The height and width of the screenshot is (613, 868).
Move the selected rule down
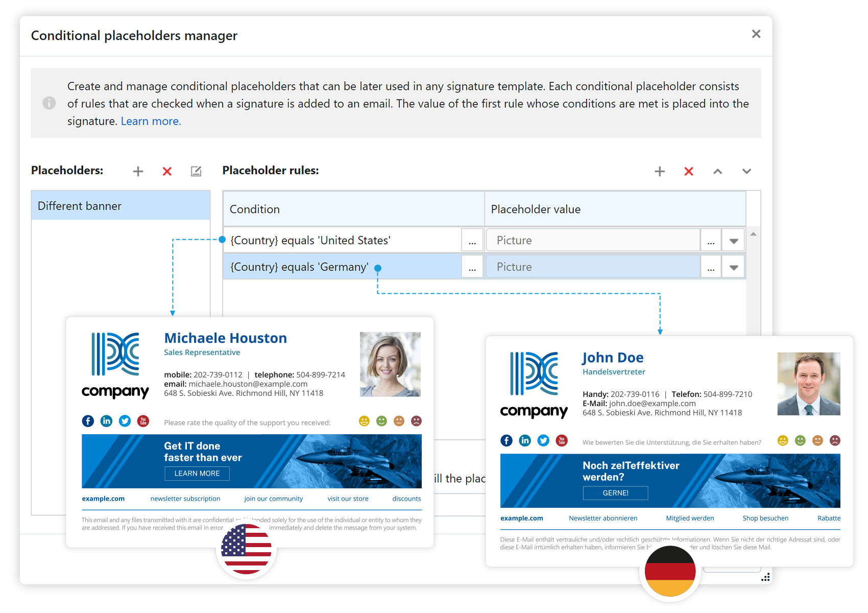[x=747, y=172]
